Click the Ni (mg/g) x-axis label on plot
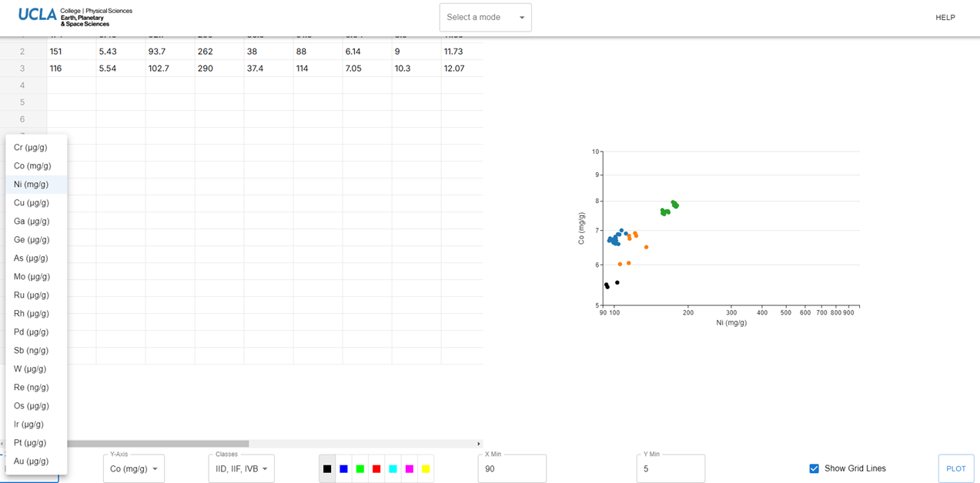Screen dimensions: 980x483 tap(731, 323)
